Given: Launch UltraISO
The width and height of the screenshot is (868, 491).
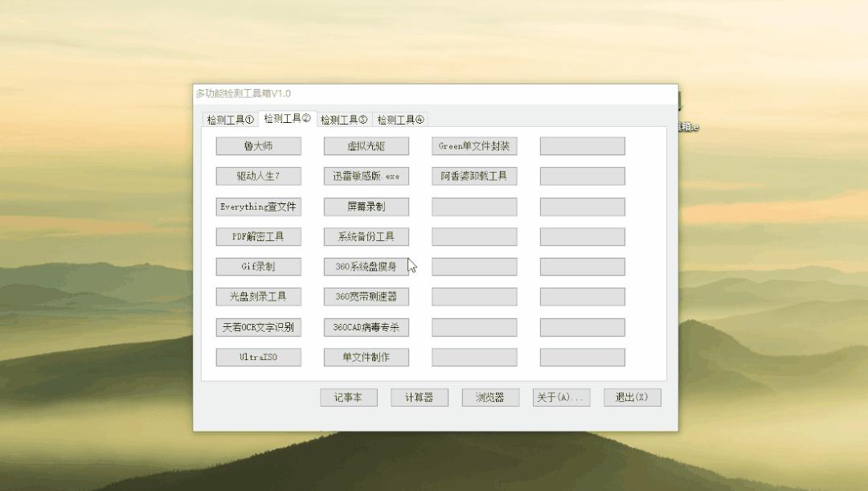Looking at the screenshot, I should coord(257,357).
